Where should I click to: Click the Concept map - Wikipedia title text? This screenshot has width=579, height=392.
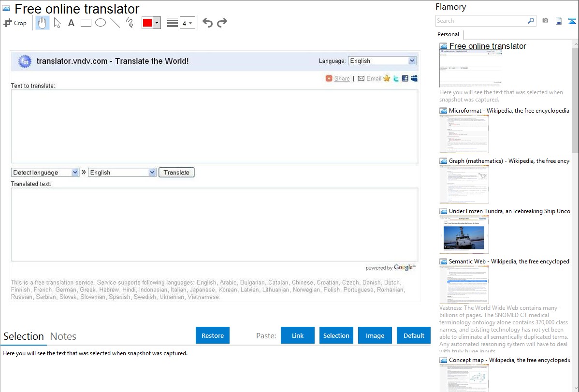[509, 360]
